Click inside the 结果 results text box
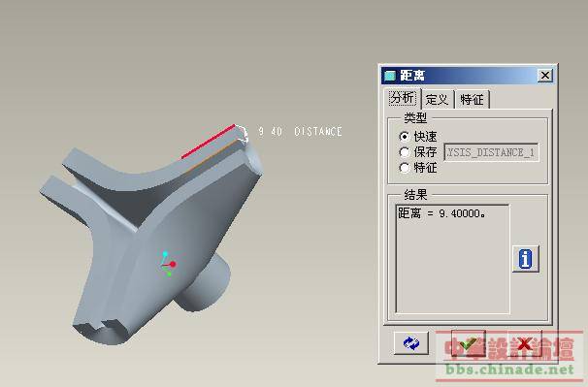The width and height of the screenshot is (588, 387). [x=452, y=259]
